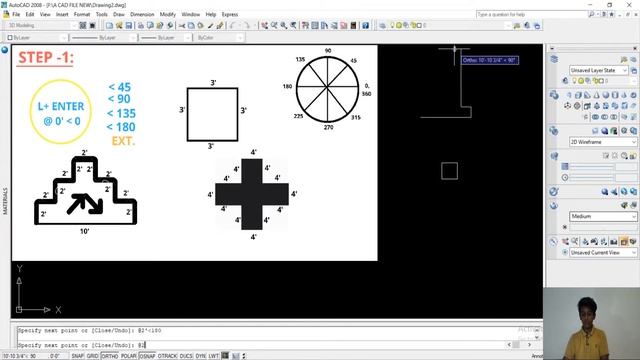
Task: Open the Properties palette icon
Action: tap(305, 25)
